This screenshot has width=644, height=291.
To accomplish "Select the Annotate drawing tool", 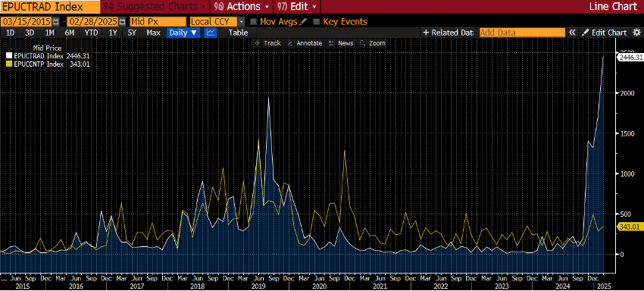I will [305, 43].
